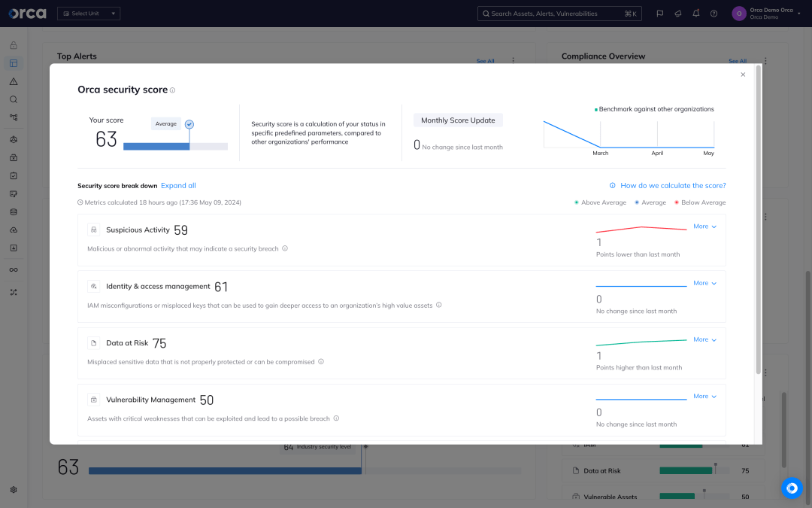Click the Orca logo in the header

point(28,14)
